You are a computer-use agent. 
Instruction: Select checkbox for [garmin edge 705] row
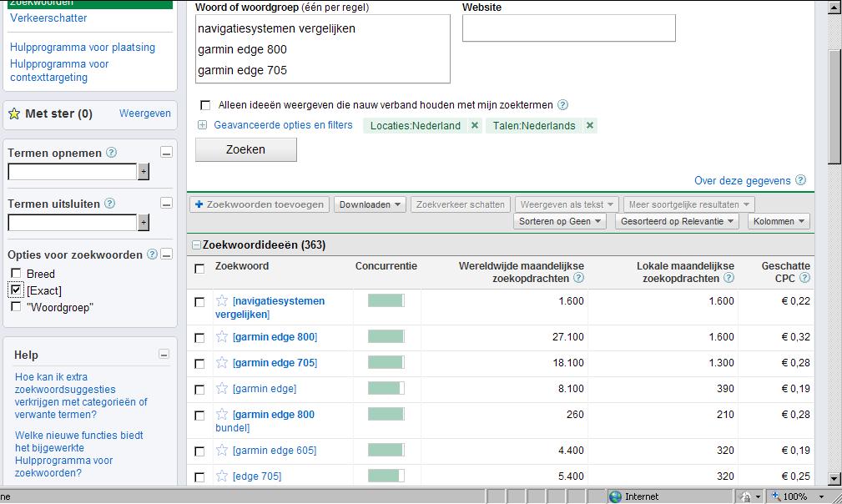coord(199,363)
